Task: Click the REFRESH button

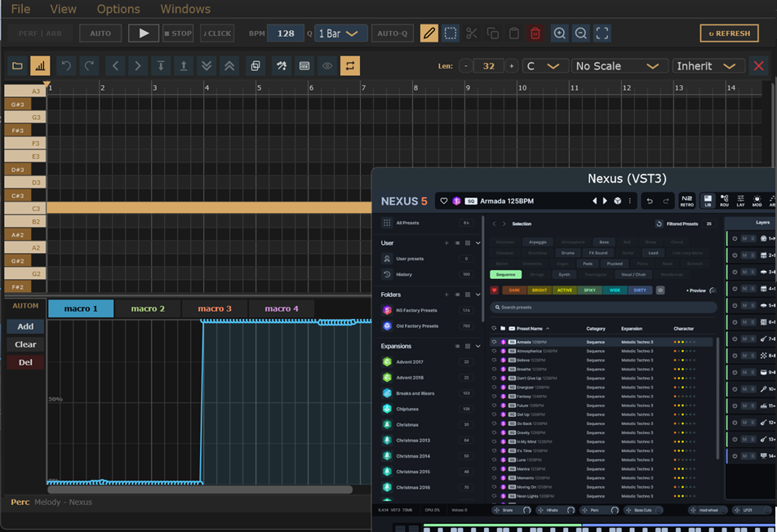Action: (x=730, y=33)
